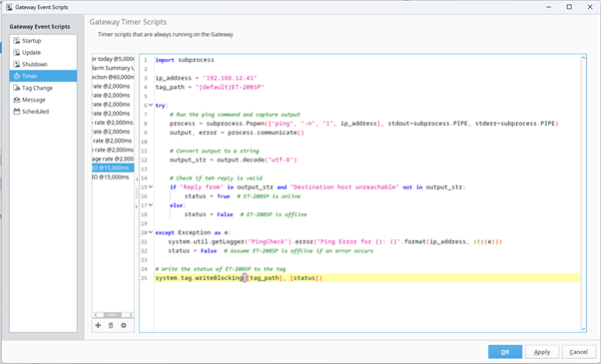Screen dimensions: 601x364
Task: Click highlighted writeBlocking line 25
Action: [367, 278]
